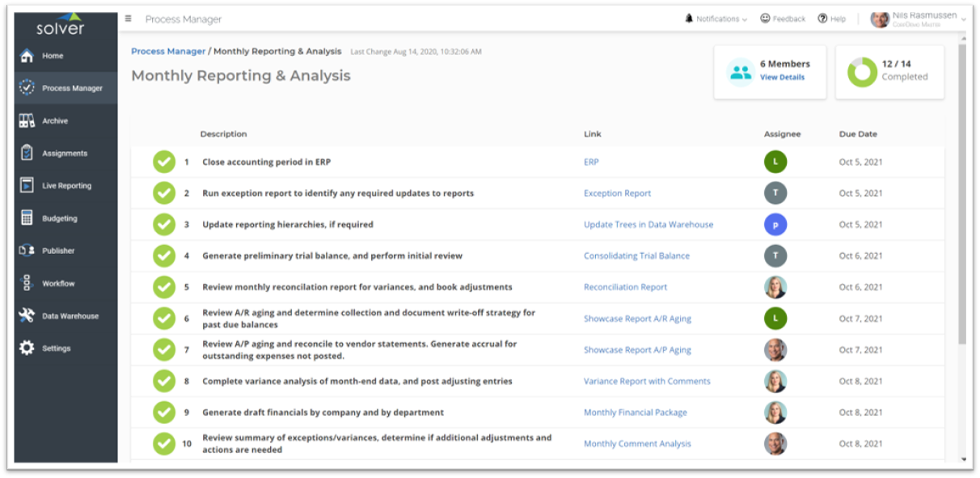
Task: Open the Archive icon in the sidebar
Action: (27, 121)
